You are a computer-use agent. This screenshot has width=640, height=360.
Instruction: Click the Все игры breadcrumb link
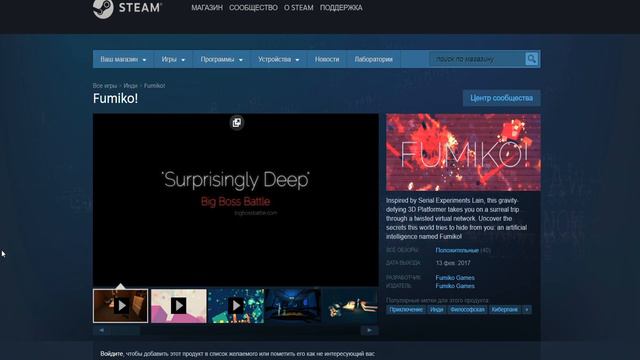tap(104, 86)
